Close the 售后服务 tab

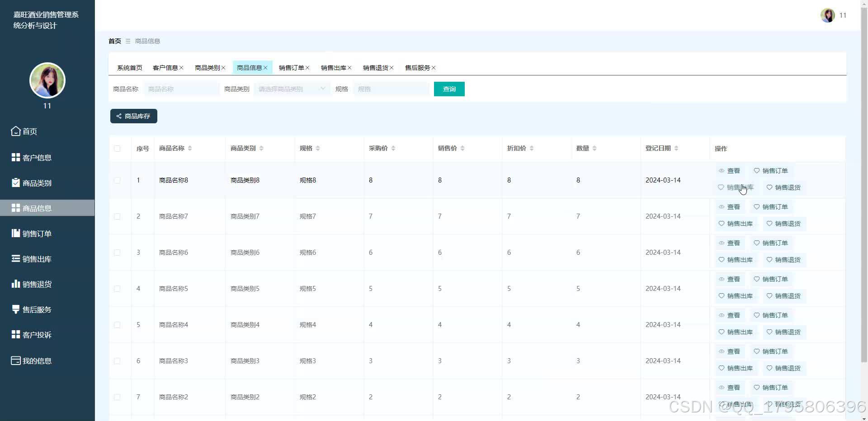[434, 68]
